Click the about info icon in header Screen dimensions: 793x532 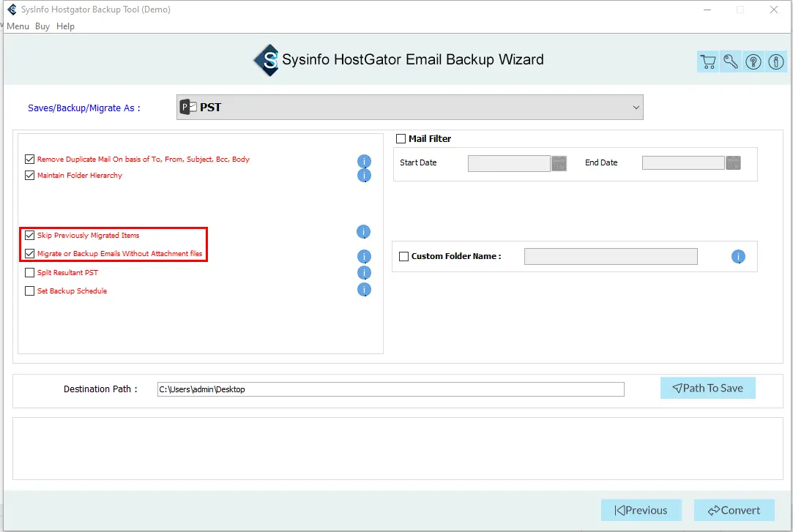click(x=776, y=61)
